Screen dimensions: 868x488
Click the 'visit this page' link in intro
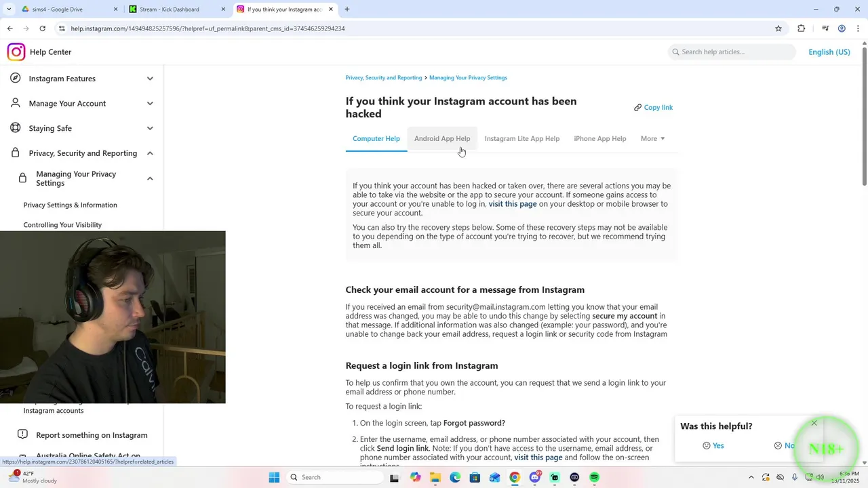[x=513, y=203]
